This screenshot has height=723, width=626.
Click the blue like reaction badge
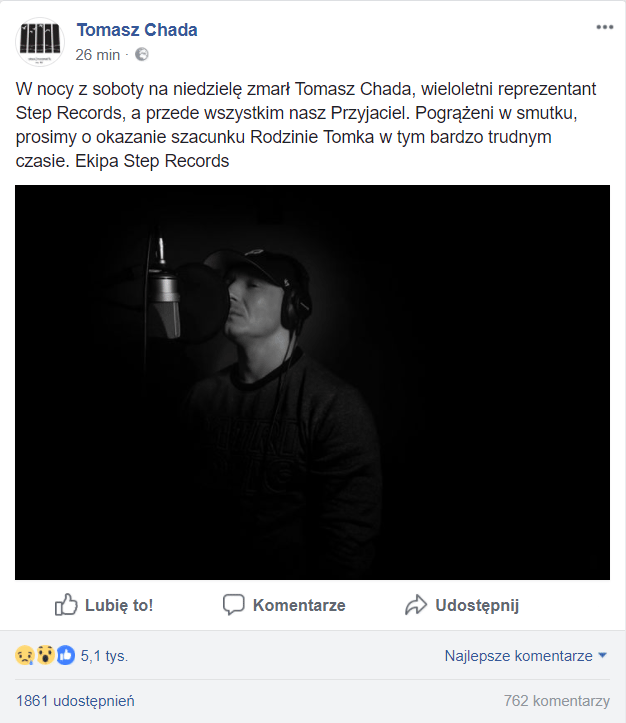65,656
